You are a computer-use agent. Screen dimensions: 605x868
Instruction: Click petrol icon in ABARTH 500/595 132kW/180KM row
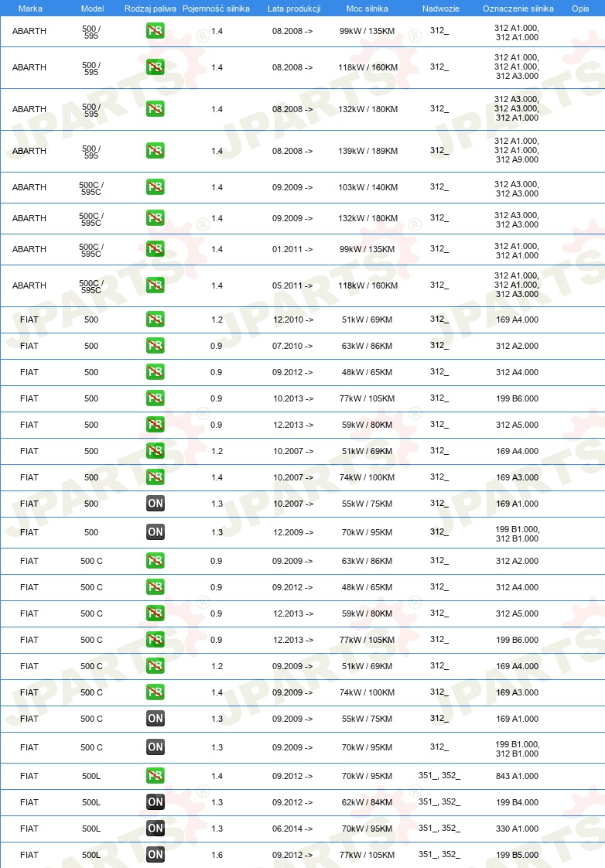pyautogui.click(x=156, y=109)
